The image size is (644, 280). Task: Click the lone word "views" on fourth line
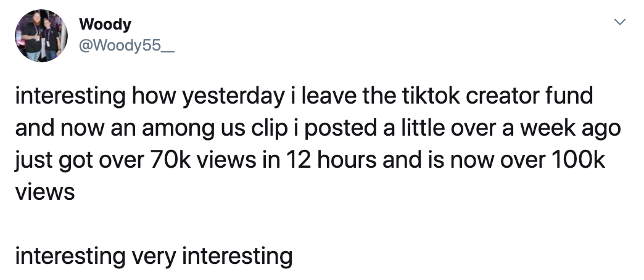pos(45,192)
